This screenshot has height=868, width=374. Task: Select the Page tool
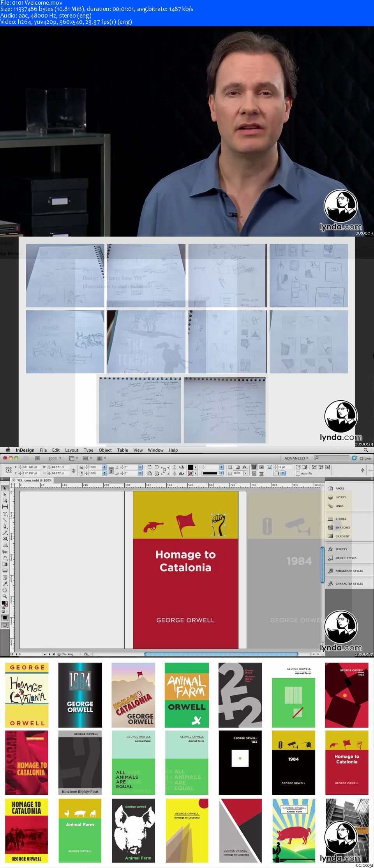pos(5,500)
